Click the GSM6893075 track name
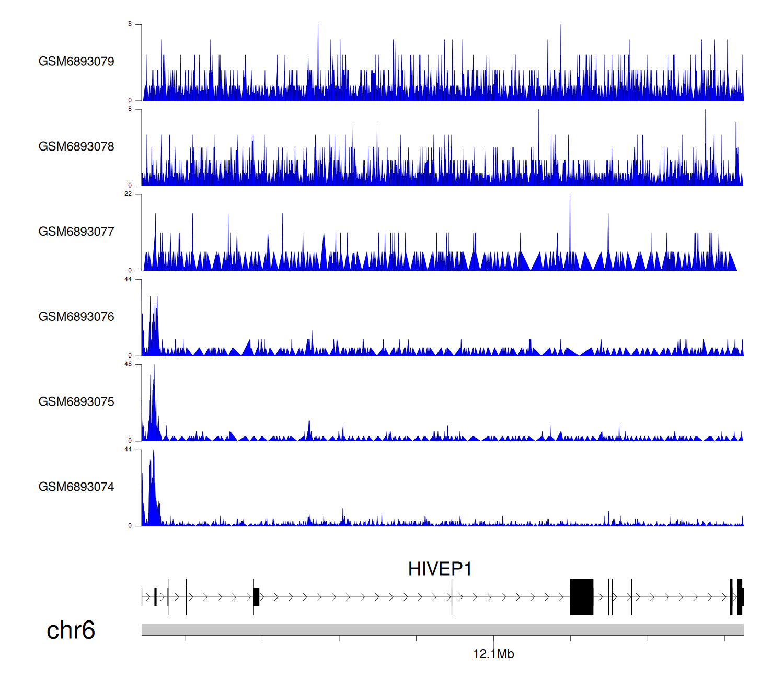784x690 pixels. point(76,402)
